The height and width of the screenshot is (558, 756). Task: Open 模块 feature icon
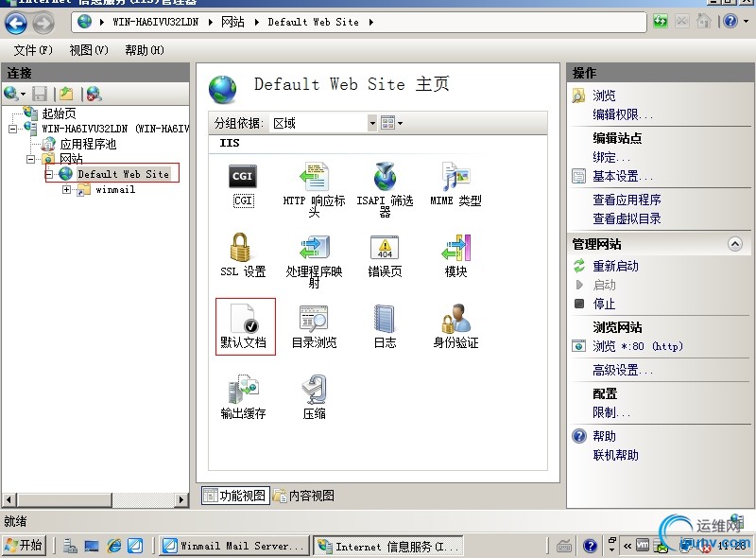coord(455,256)
